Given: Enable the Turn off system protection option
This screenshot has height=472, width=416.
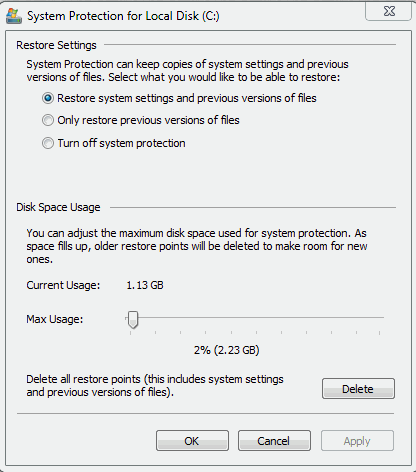Looking at the screenshot, I should tap(48, 143).
